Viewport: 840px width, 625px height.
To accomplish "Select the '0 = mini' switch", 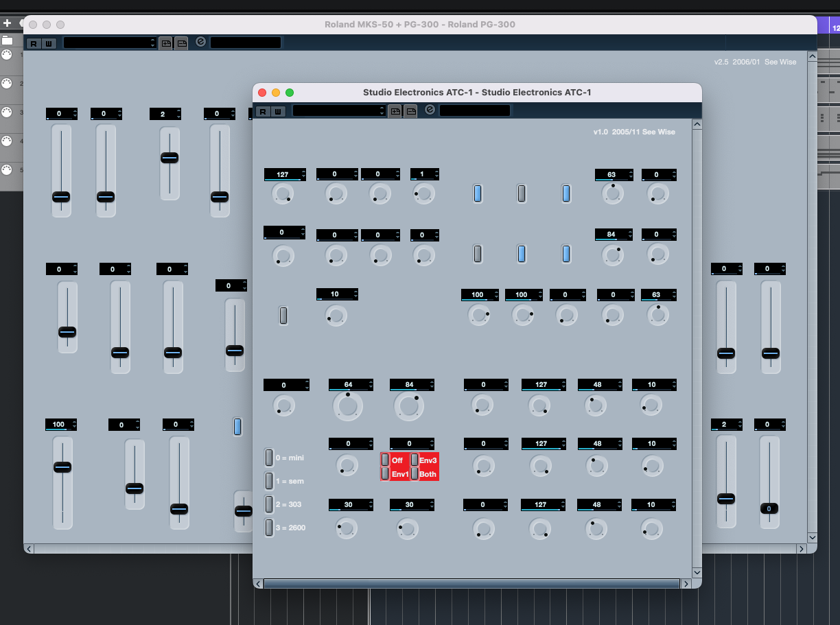I will [269, 458].
